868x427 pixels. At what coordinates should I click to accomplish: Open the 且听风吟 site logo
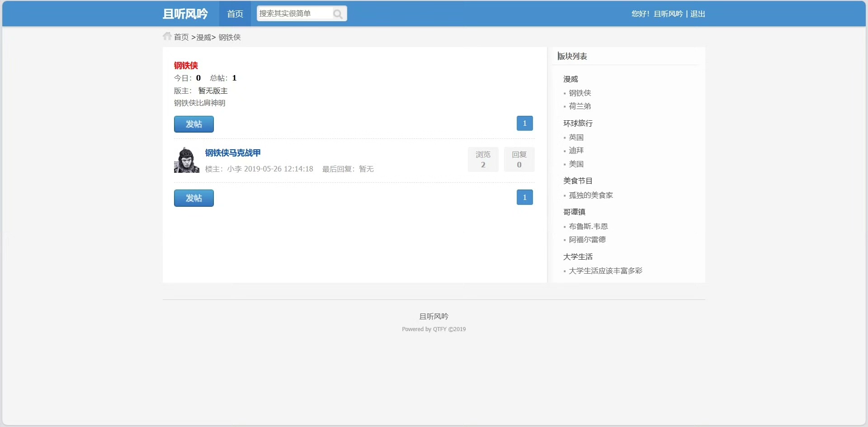click(x=185, y=14)
